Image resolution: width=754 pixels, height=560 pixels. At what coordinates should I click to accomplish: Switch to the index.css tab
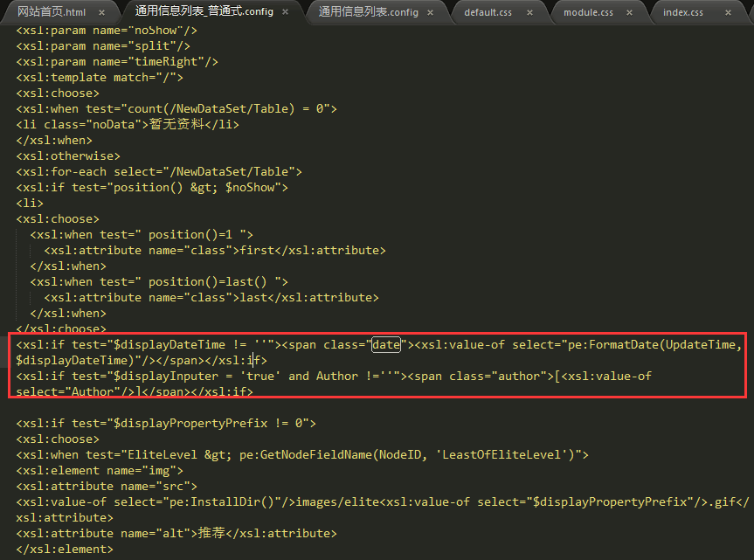[682, 13]
